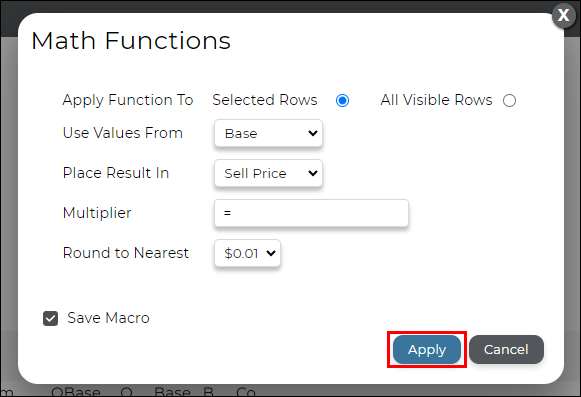Click the chevron arrow on Sell Price dropdown

tap(313, 173)
